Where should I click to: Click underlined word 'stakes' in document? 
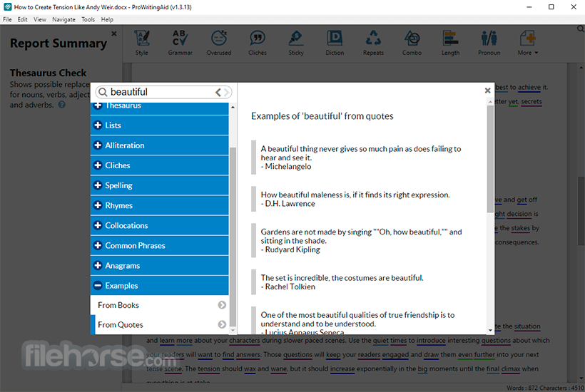pyautogui.click(x=521, y=228)
